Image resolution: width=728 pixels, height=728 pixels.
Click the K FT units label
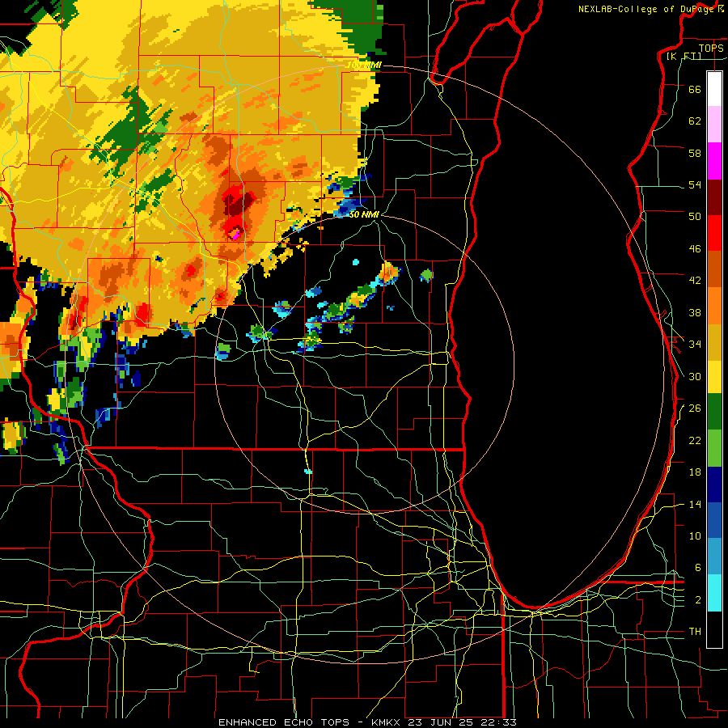pos(684,56)
